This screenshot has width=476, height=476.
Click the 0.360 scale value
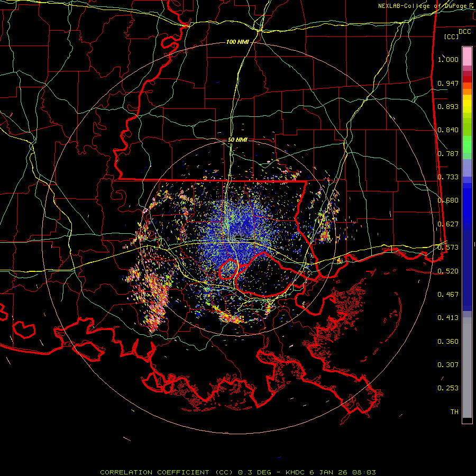[448, 342]
